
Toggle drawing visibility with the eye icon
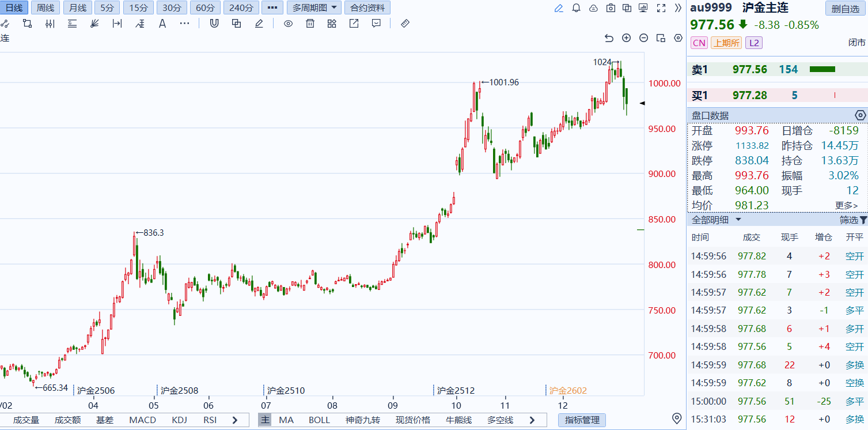click(288, 23)
